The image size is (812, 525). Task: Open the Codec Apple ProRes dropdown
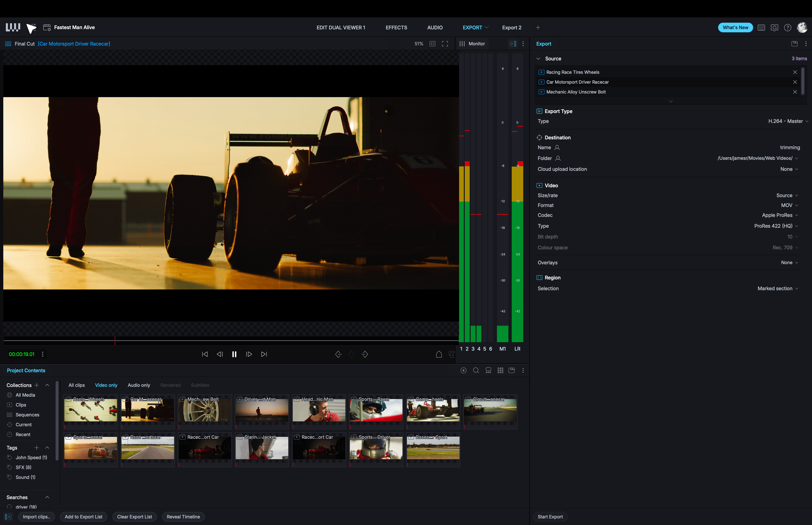[x=780, y=215]
